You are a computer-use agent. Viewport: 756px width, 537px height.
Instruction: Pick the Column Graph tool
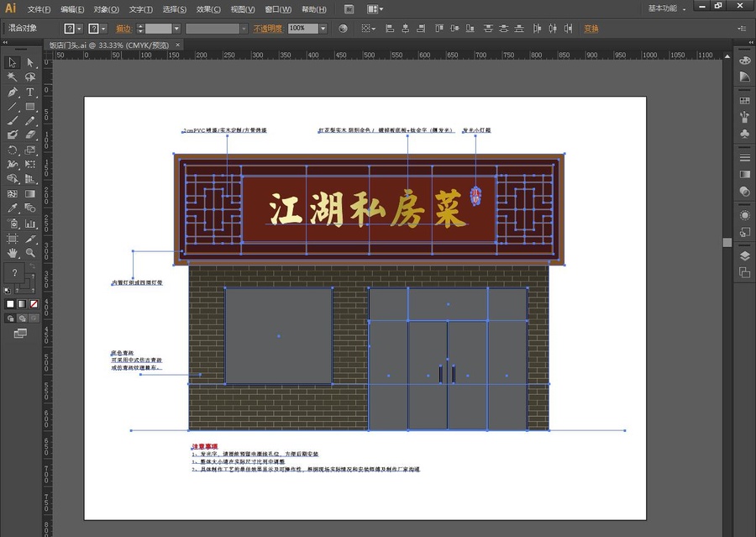pyautogui.click(x=30, y=224)
